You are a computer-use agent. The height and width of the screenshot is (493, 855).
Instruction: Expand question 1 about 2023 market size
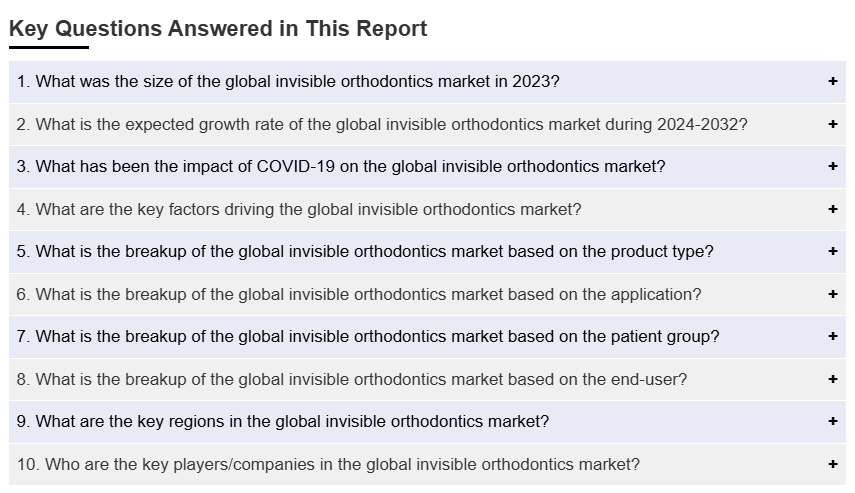point(288,82)
